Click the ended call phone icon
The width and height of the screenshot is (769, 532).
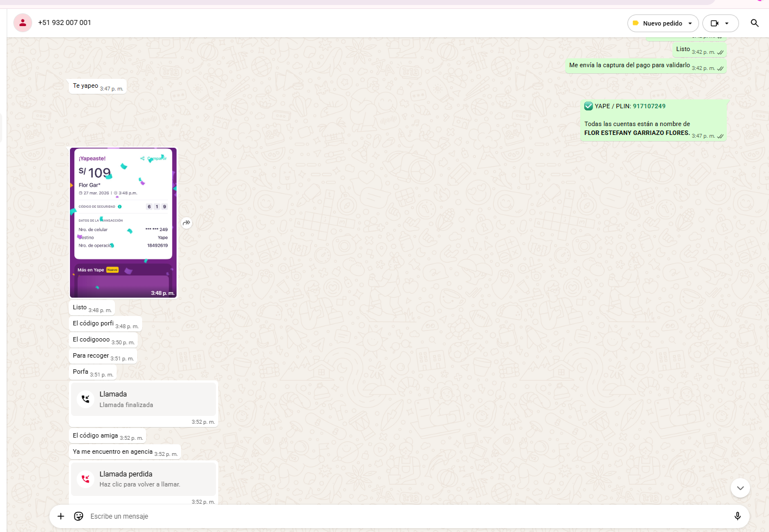tap(86, 399)
